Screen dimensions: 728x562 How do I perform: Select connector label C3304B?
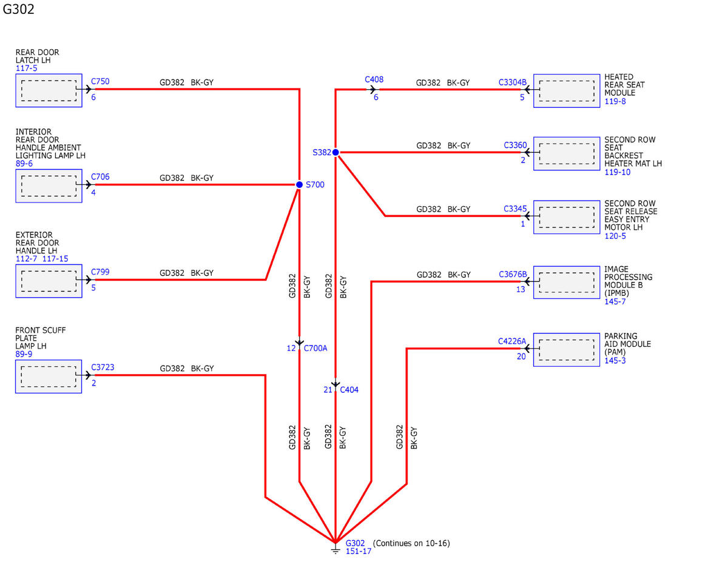click(x=513, y=82)
